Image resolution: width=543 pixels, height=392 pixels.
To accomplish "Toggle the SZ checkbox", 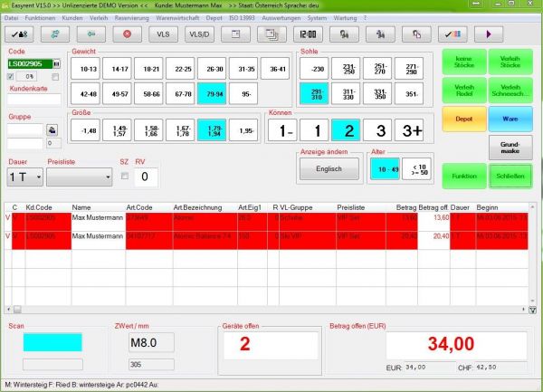I will pos(124,176).
